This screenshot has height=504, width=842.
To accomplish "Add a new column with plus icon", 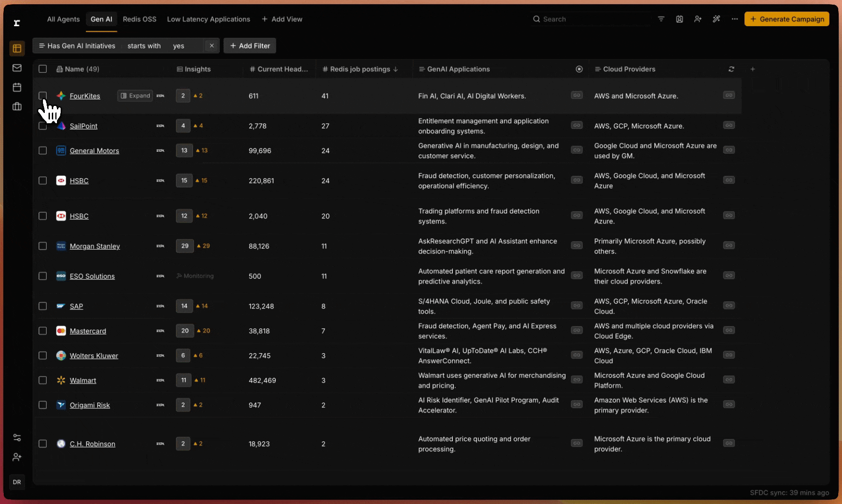I will point(752,69).
